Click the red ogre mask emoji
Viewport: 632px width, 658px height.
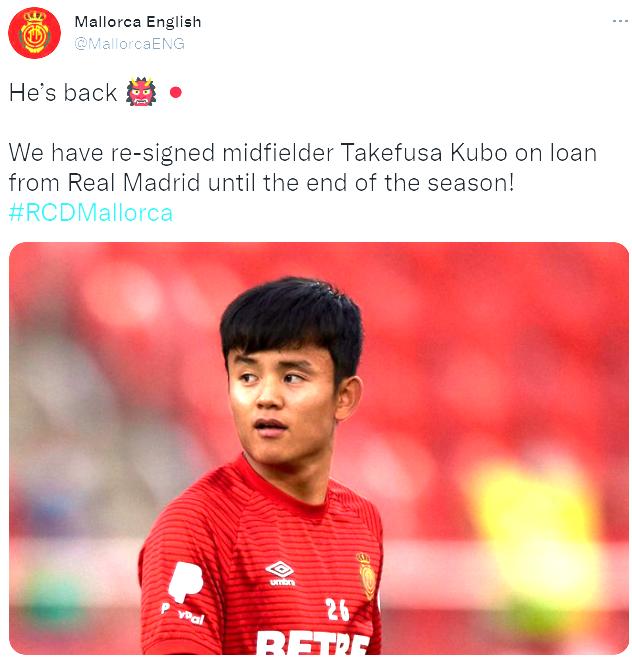click(x=141, y=92)
